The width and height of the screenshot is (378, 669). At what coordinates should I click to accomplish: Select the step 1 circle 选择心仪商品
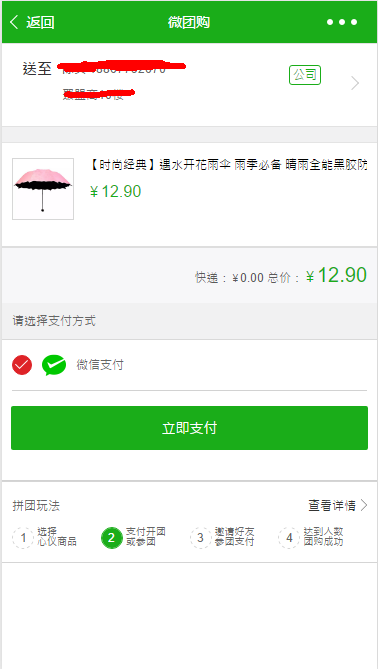point(23,538)
